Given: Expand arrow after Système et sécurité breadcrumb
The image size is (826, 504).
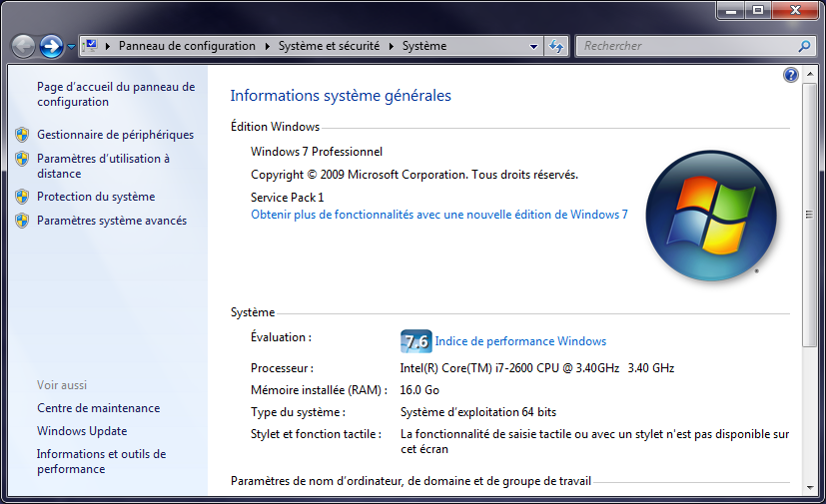Looking at the screenshot, I should click(x=393, y=46).
